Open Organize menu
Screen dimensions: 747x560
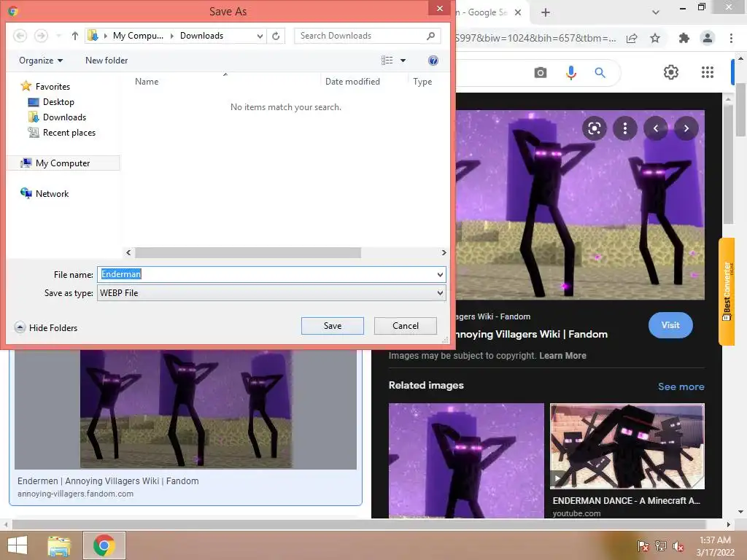pyautogui.click(x=41, y=61)
